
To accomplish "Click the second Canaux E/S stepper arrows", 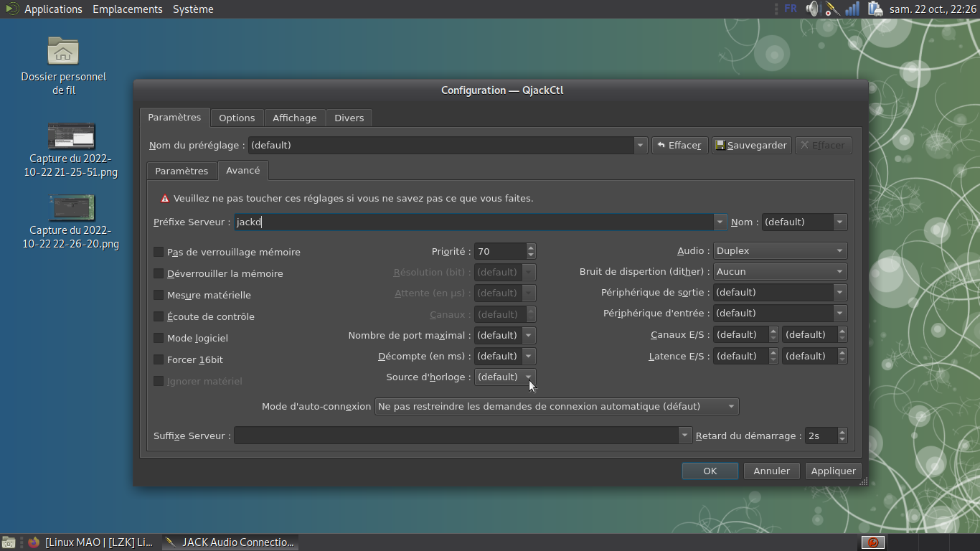I will [842, 334].
